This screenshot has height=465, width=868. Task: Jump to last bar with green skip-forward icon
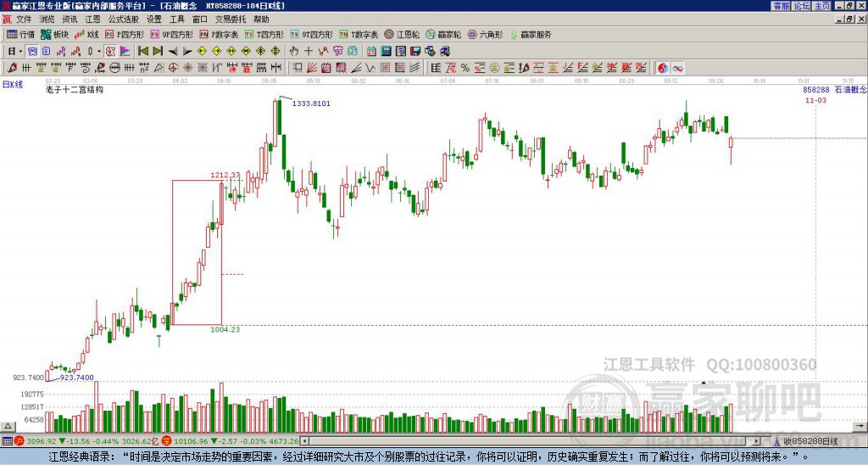(158, 51)
